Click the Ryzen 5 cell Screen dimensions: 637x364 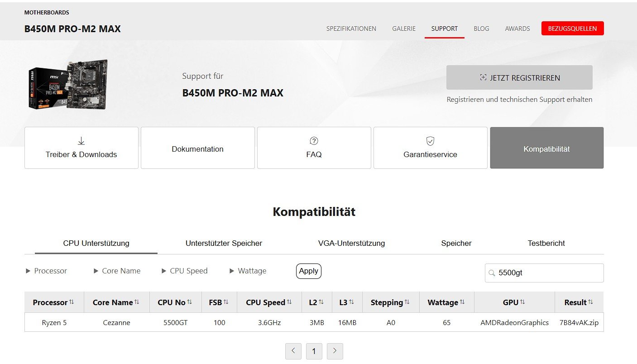point(54,323)
